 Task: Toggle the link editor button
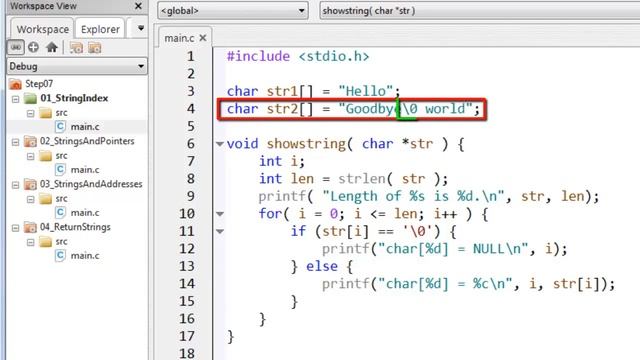(16, 47)
